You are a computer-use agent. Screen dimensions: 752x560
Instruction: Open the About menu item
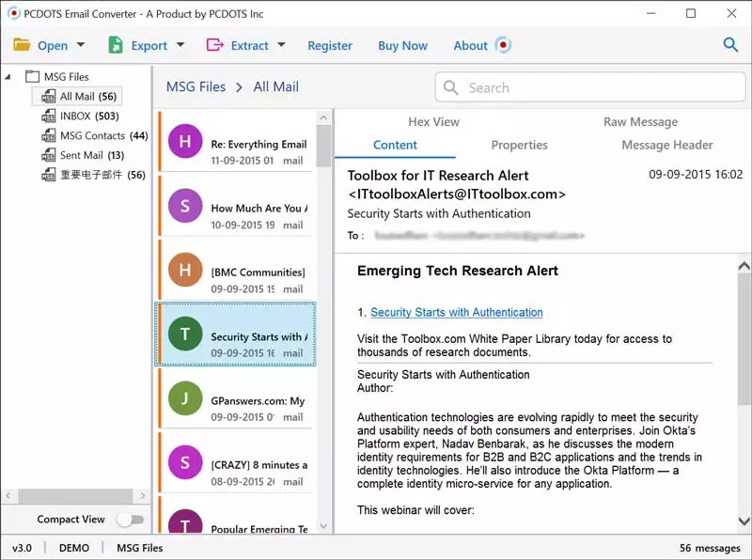[471, 45]
